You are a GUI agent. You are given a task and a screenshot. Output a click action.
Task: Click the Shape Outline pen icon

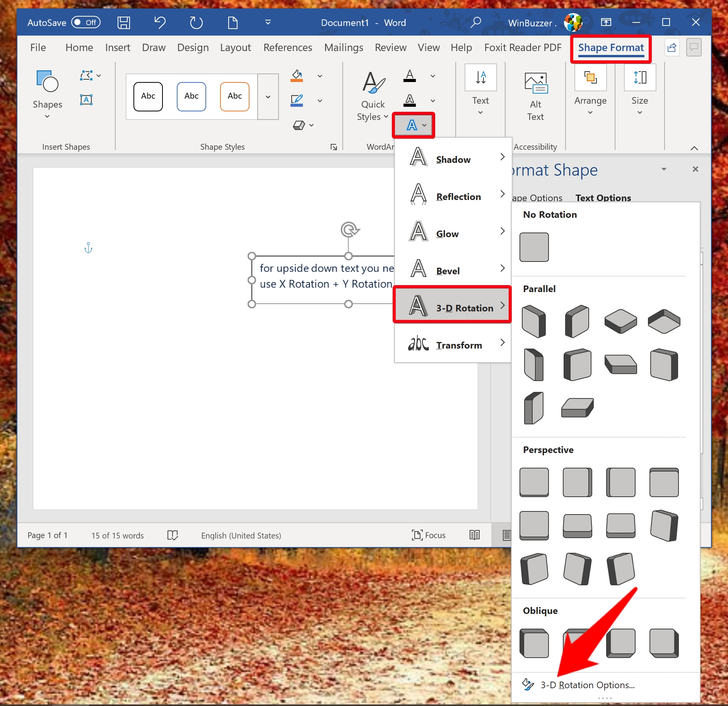297,100
